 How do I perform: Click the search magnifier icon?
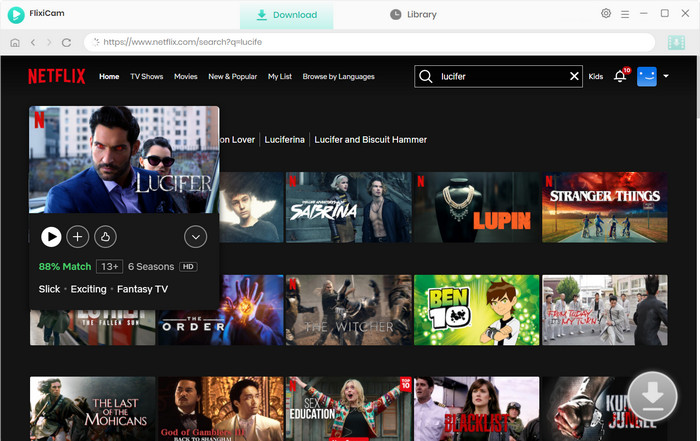(x=425, y=76)
